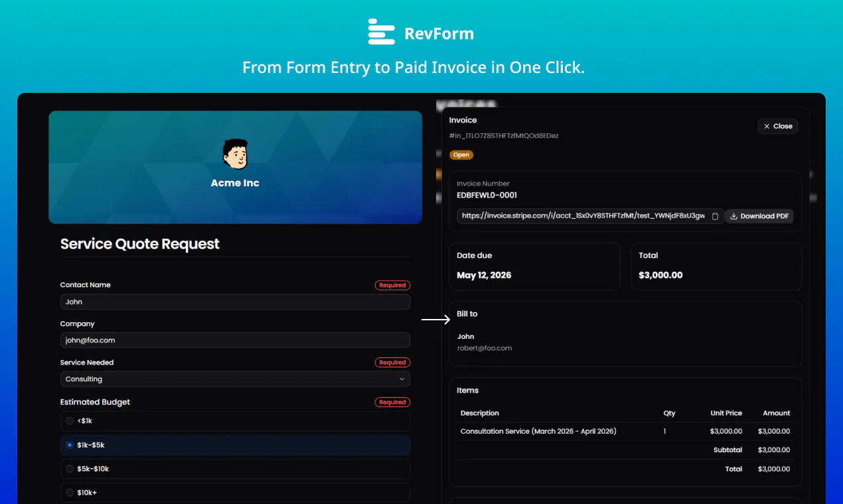This screenshot has height=504, width=843.
Task: Close the invoice panel
Action: click(778, 126)
